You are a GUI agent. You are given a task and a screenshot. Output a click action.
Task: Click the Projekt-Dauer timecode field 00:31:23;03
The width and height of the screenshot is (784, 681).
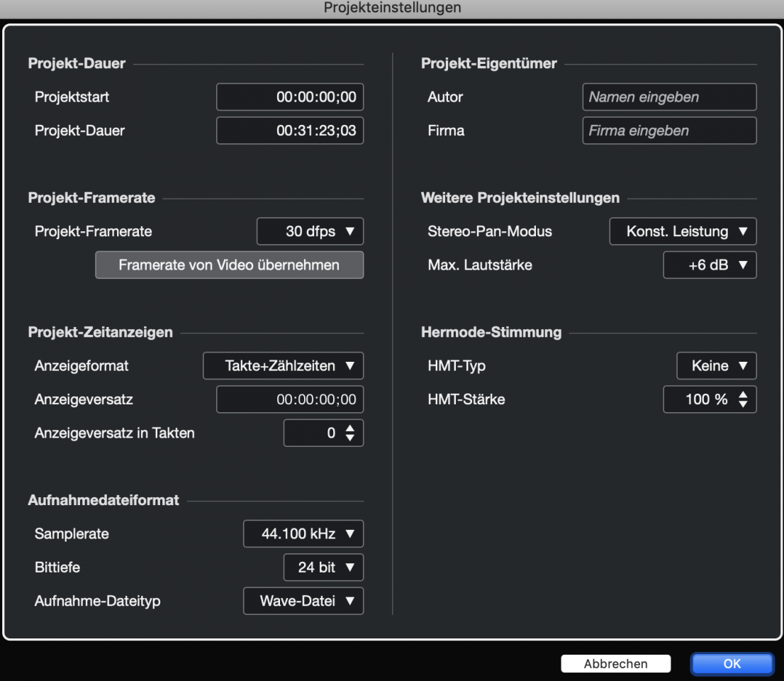pos(290,131)
